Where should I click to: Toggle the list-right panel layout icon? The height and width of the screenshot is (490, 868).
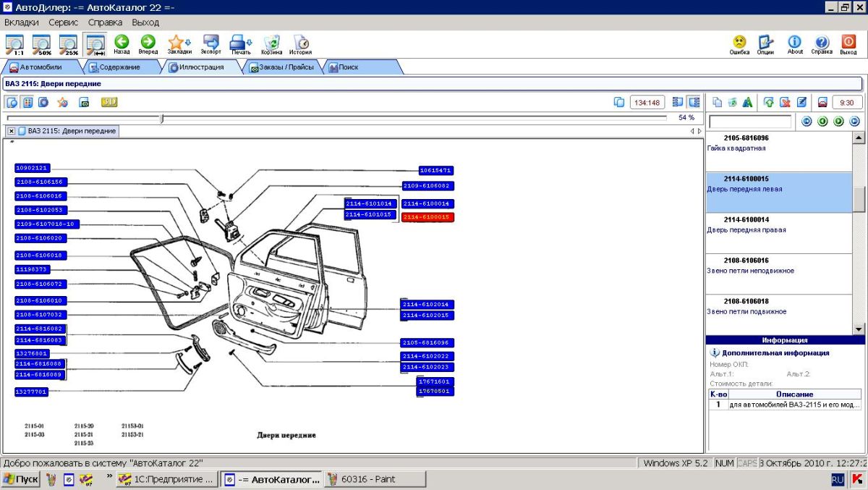coord(694,102)
